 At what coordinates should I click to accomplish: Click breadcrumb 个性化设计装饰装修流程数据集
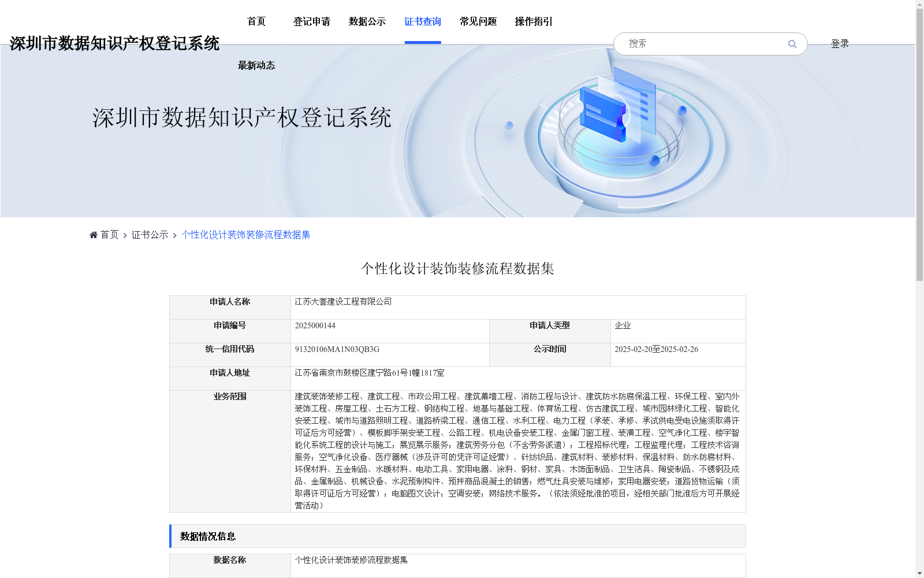(x=246, y=235)
